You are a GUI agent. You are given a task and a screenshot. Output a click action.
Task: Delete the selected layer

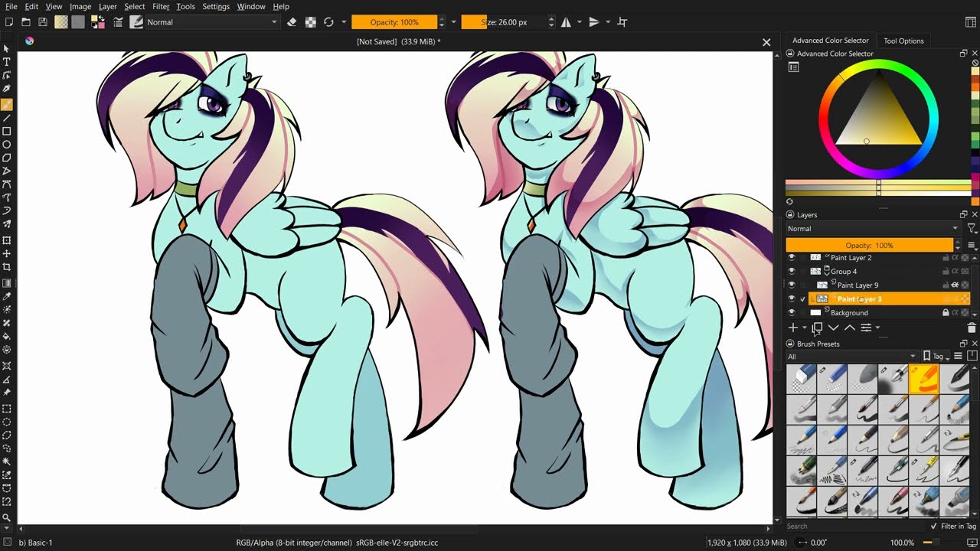pyautogui.click(x=972, y=328)
